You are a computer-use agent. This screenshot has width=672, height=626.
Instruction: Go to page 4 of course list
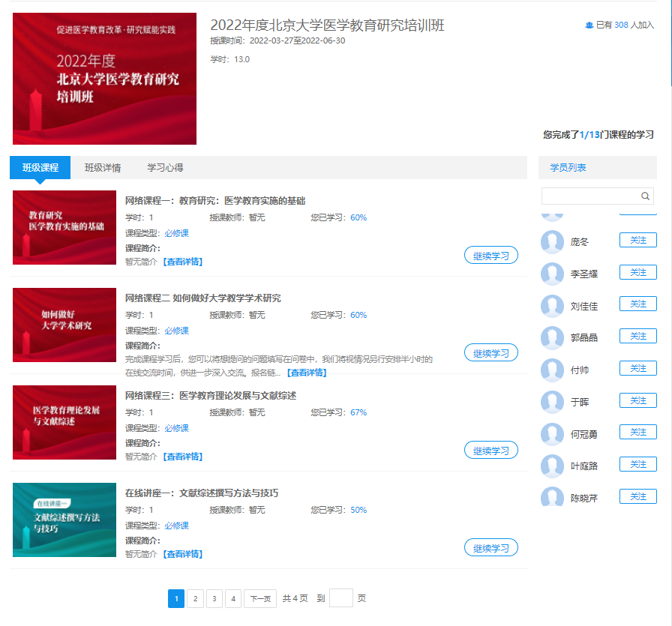pyautogui.click(x=233, y=598)
